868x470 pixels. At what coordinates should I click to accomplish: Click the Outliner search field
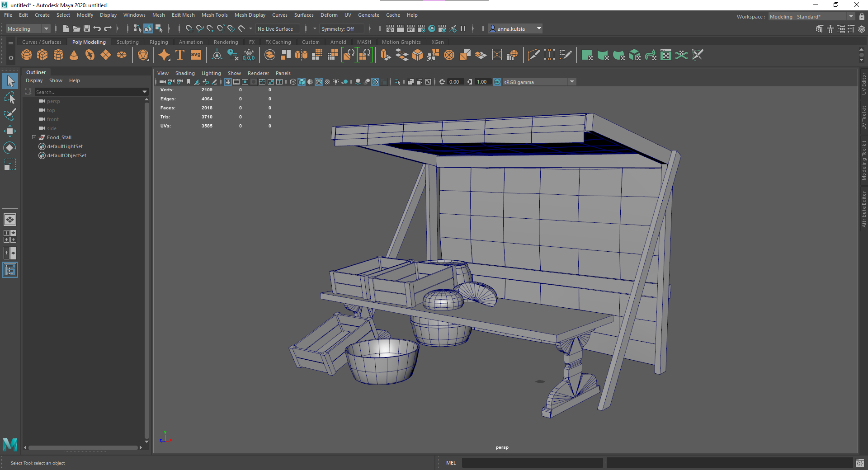(x=88, y=92)
